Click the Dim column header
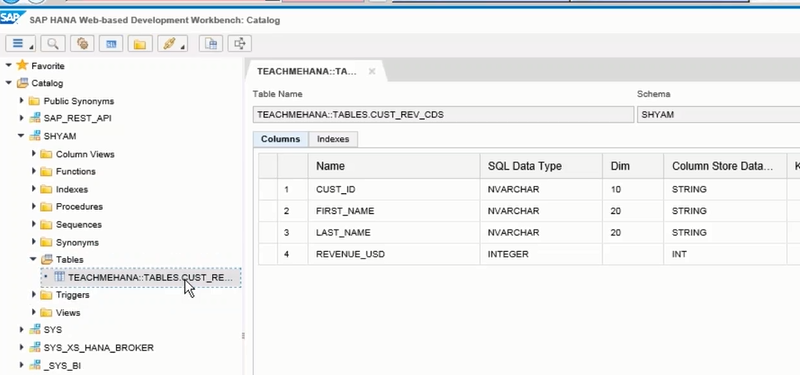The image size is (800, 375). (633, 166)
